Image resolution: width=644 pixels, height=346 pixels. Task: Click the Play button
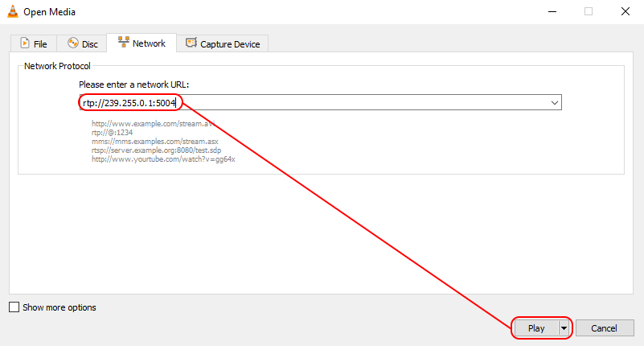click(536, 328)
